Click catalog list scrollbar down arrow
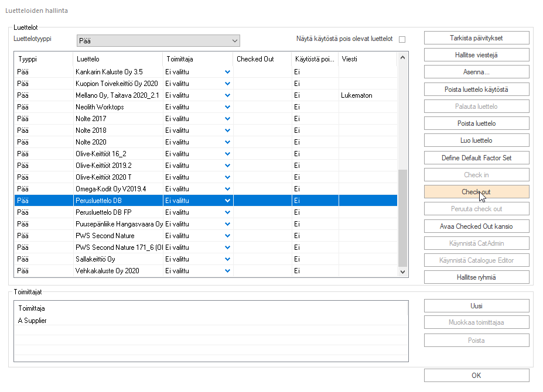 pyautogui.click(x=403, y=272)
